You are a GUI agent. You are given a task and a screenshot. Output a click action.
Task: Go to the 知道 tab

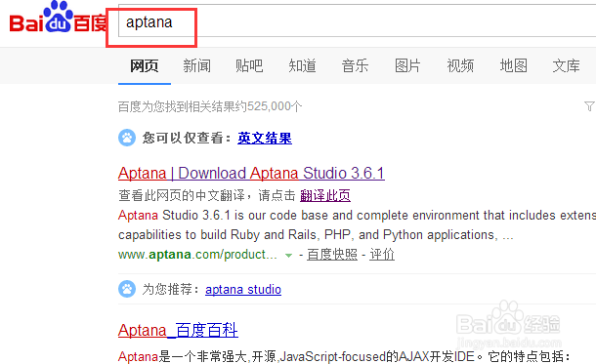pos(302,66)
